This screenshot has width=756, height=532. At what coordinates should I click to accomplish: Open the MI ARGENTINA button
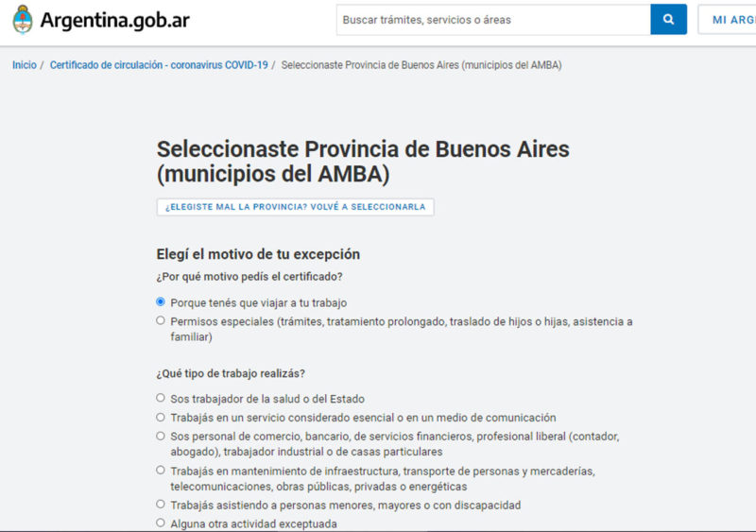pyautogui.click(x=728, y=20)
